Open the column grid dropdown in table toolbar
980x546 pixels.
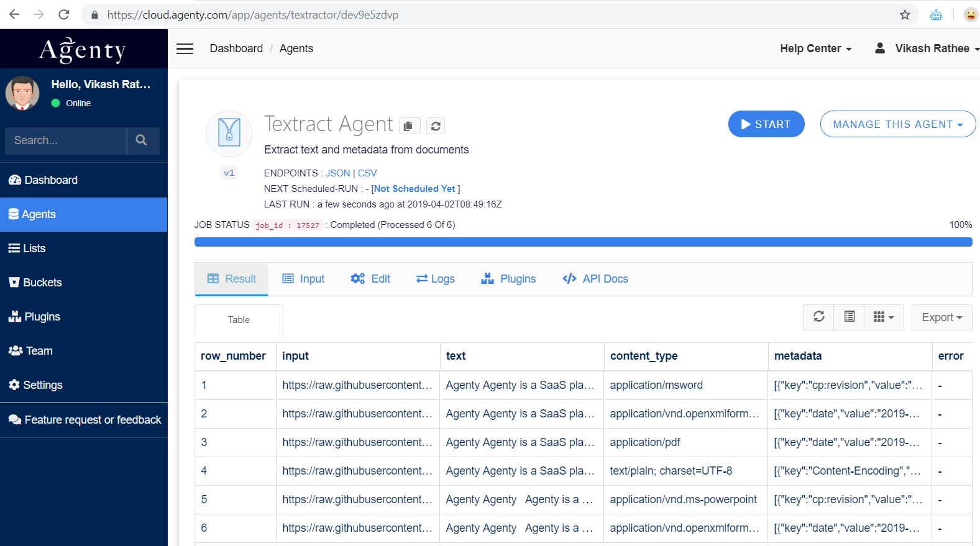click(884, 317)
